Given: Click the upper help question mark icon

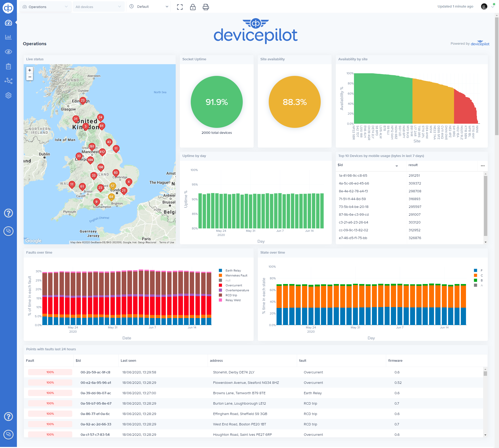Looking at the screenshot, I should [x=8, y=213].
